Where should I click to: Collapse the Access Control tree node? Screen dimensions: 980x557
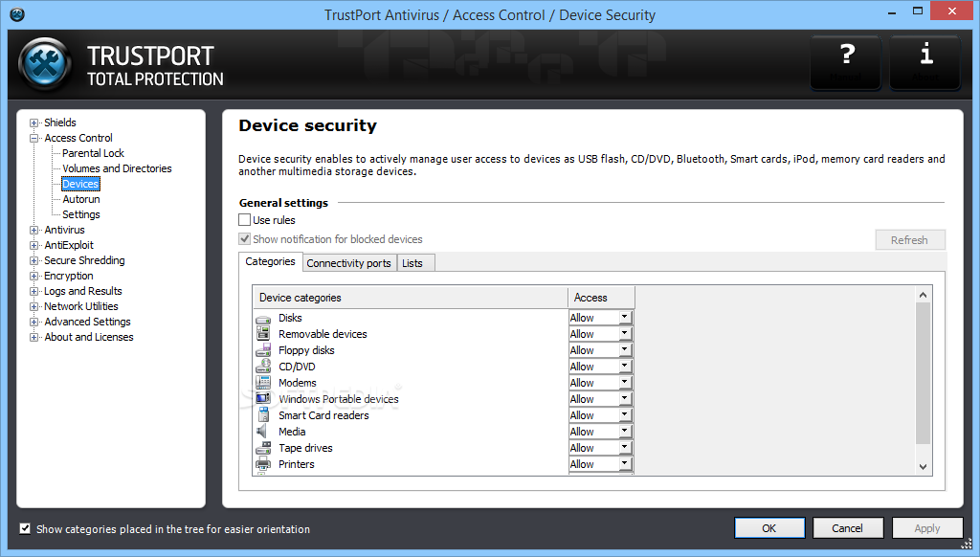pos(33,138)
